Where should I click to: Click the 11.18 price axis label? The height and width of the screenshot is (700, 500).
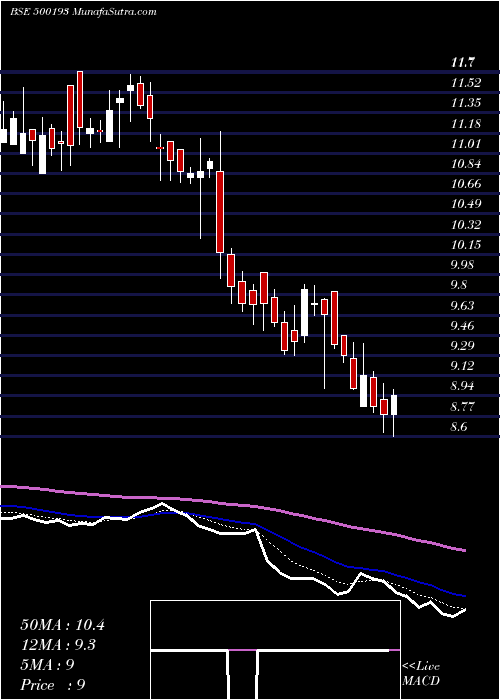[x=466, y=124]
